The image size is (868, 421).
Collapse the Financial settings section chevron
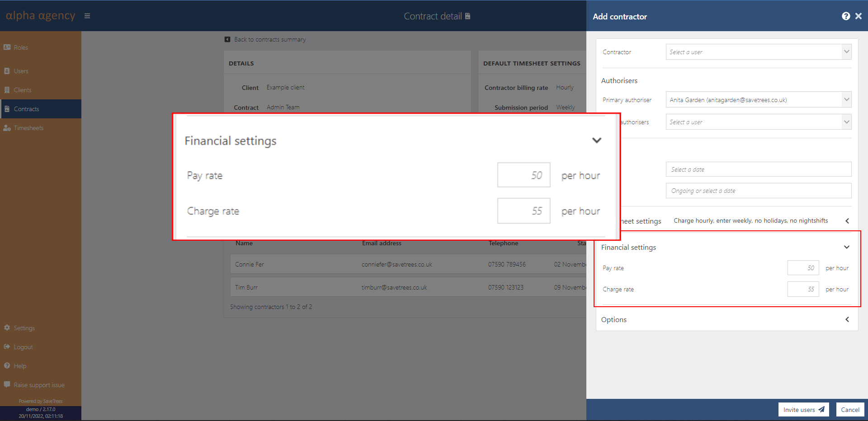[x=847, y=247]
